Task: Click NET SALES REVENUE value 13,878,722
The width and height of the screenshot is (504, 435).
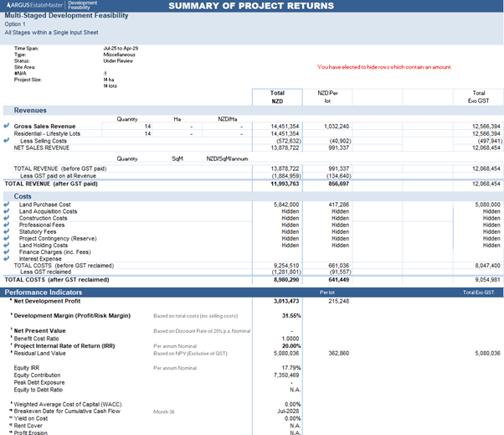Action: pyautogui.click(x=285, y=148)
